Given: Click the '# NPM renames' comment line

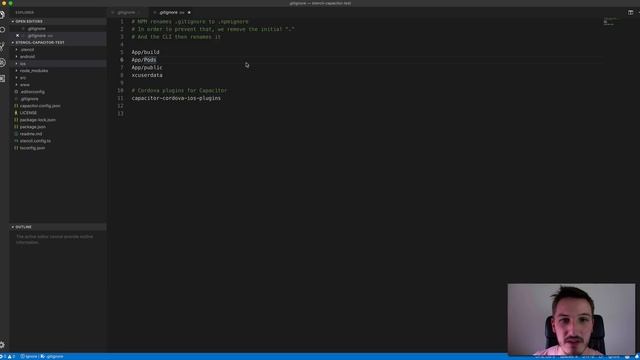Looking at the screenshot, I should [190, 22].
